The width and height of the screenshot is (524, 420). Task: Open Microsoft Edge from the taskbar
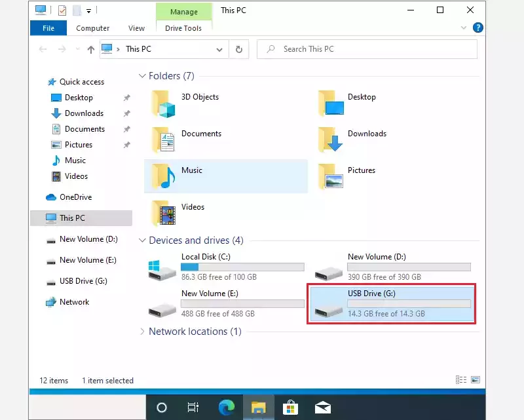tap(225, 408)
